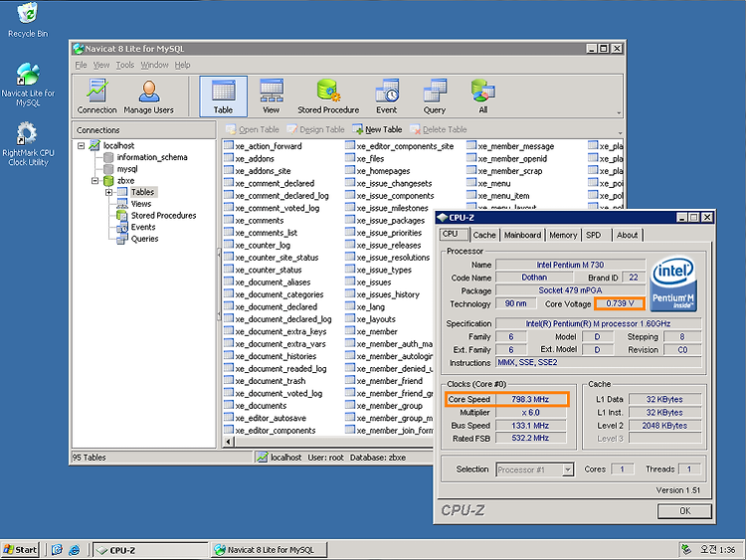This screenshot has width=746, height=560.
Task: Open the Processor #1 selection dropdown
Action: (x=567, y=469)
